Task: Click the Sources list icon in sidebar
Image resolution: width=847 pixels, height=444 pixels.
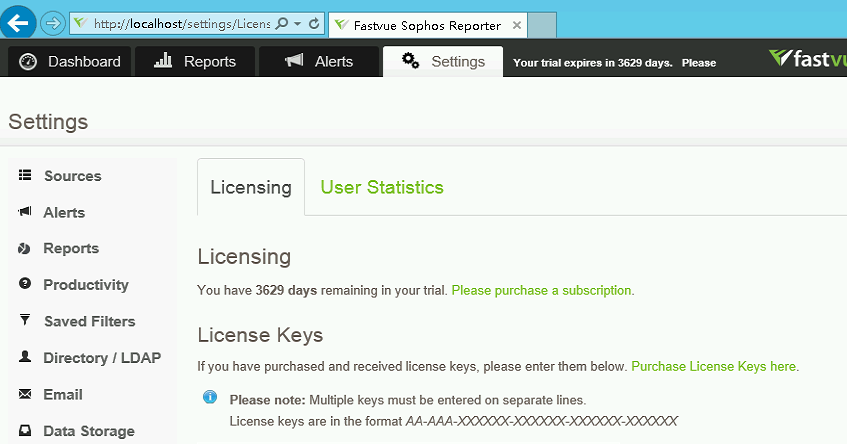Action: click(25, 175)
